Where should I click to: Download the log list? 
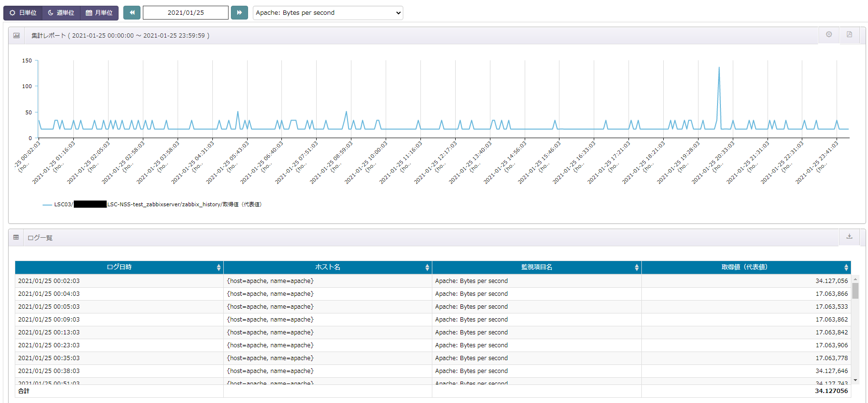click(849, 236)
